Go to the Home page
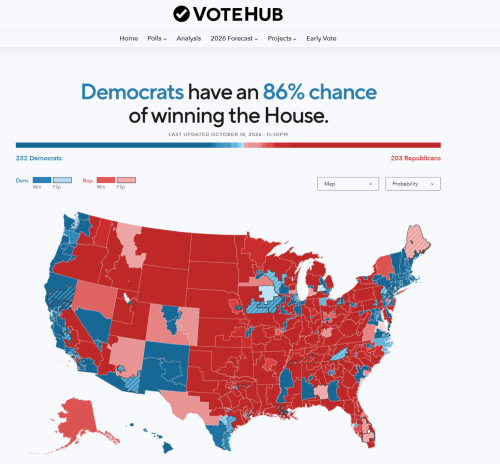Screen dimensions: 500x464 point(129,39)
